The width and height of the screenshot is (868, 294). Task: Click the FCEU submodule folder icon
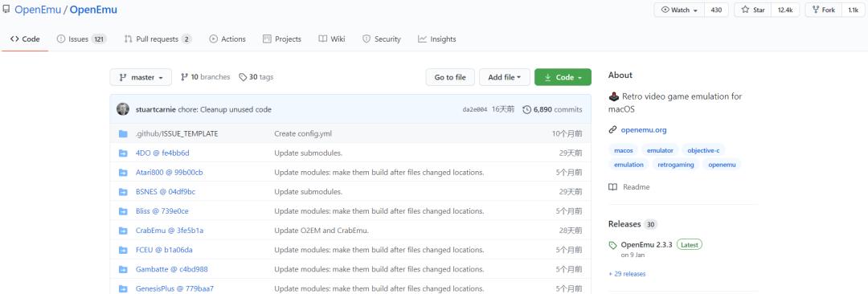[x=123, y=250]
